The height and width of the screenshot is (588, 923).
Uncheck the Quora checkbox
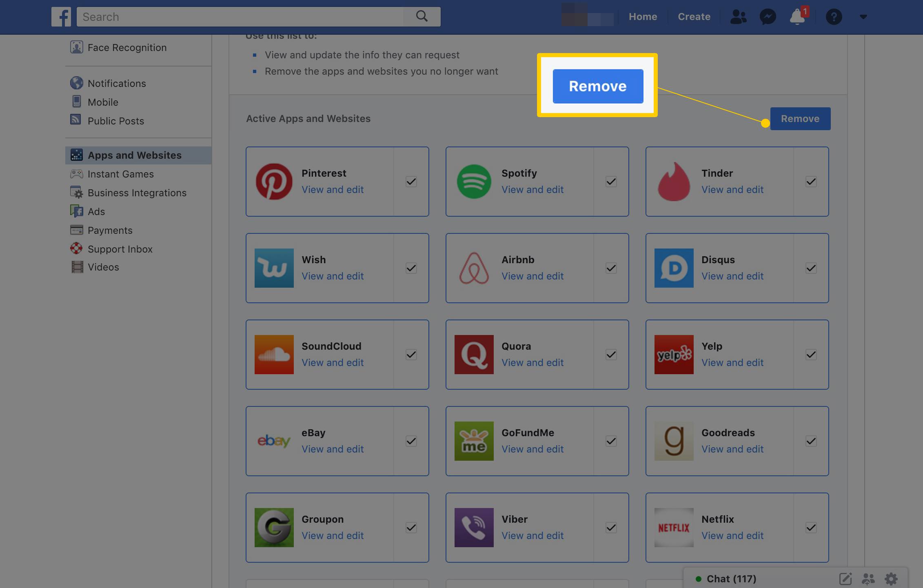[611, 355]
